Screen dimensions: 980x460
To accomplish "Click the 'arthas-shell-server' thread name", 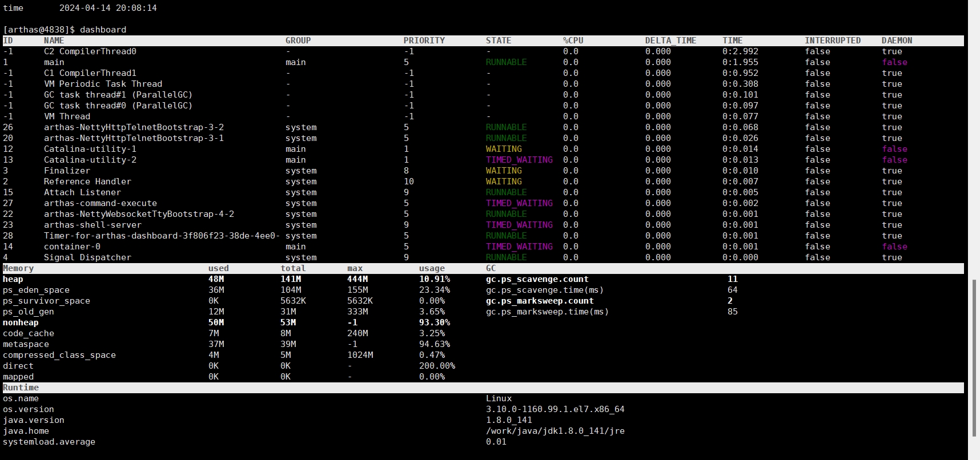I will (93, 225).
